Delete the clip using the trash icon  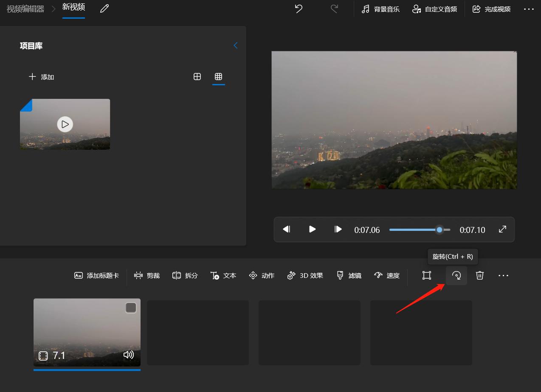pos(480,275)
